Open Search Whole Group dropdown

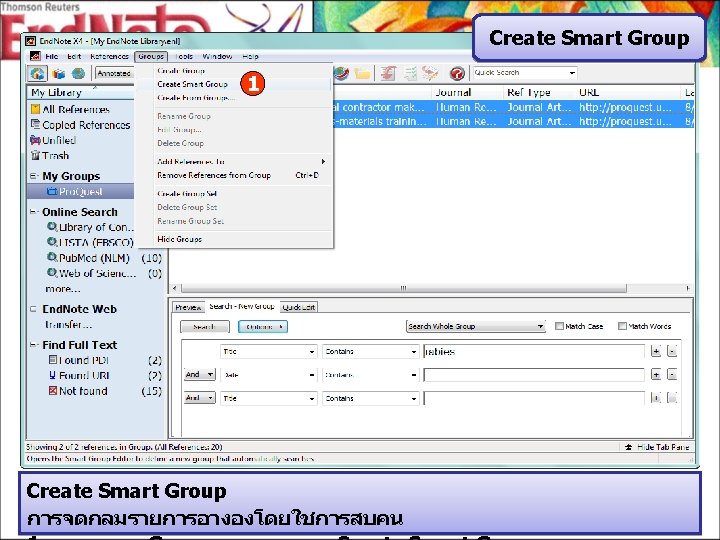(x=476, y=326)
